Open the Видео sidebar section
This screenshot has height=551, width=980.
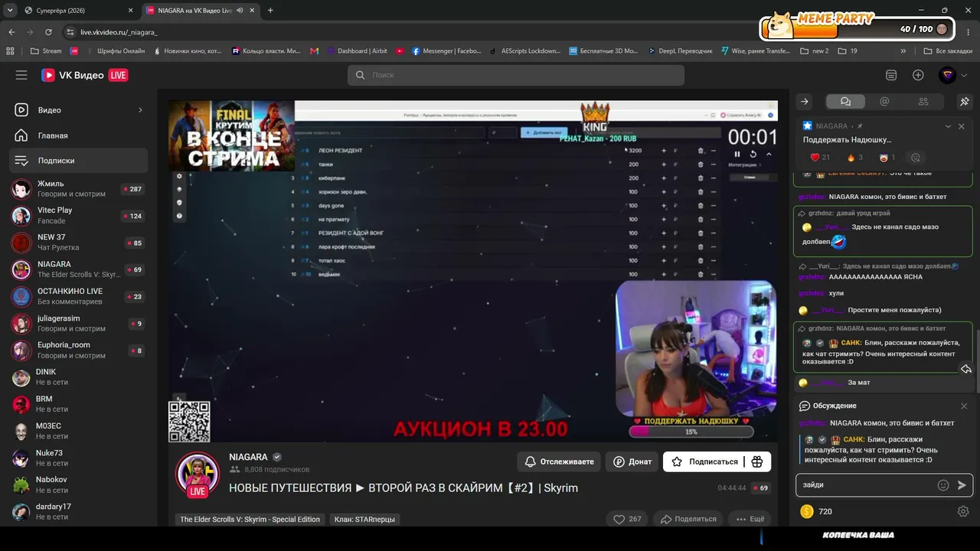click(x=79, y=109)
